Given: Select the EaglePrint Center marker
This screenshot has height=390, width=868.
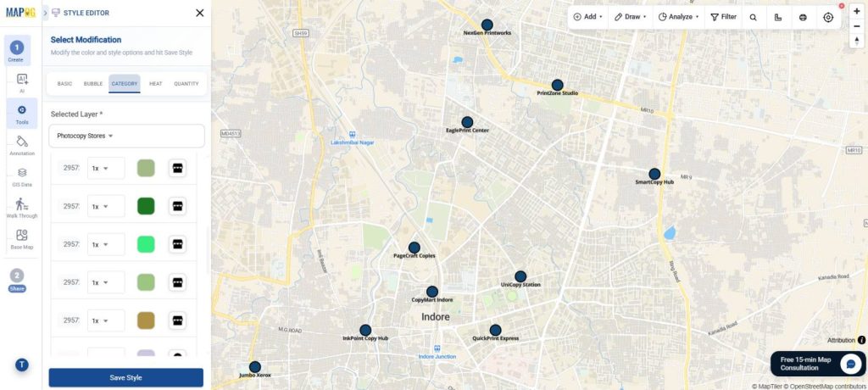Looking at the screenshot, I should (467, 122).
